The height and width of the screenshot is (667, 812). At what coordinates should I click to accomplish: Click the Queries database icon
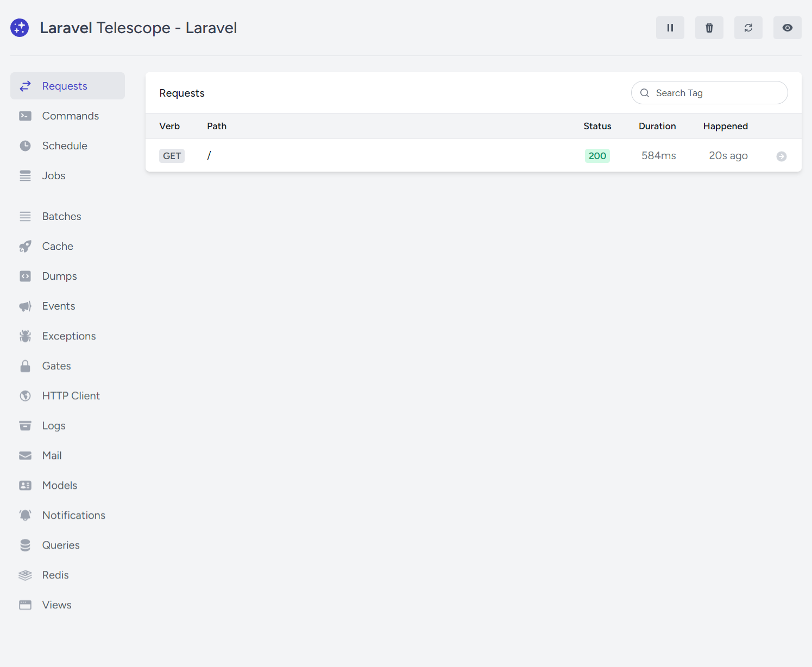pos(26,545)
